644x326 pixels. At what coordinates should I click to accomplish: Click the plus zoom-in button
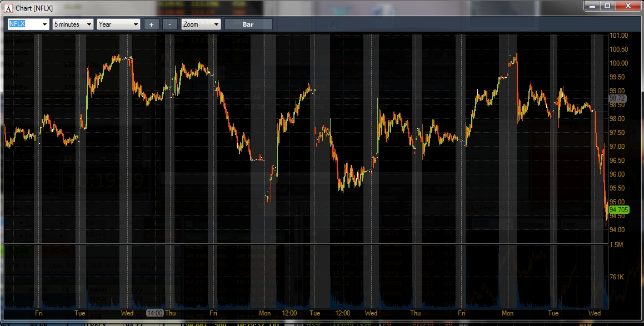151,24
